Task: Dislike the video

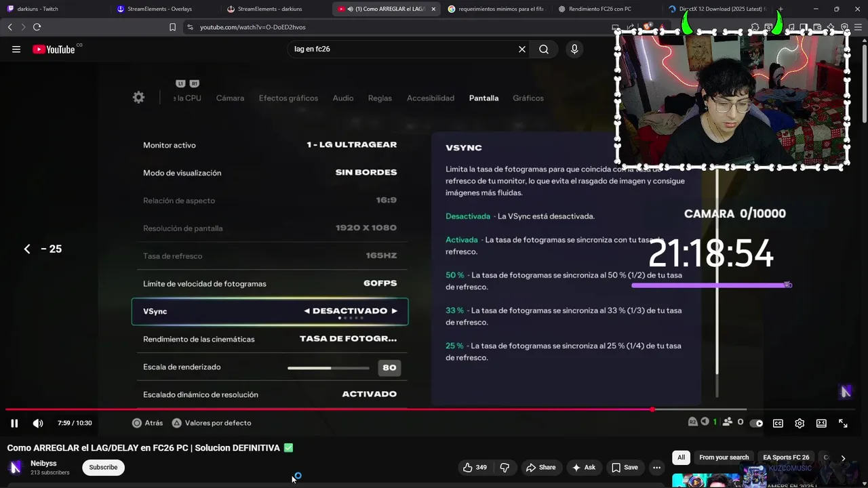Action: click(x=505, y=467)
